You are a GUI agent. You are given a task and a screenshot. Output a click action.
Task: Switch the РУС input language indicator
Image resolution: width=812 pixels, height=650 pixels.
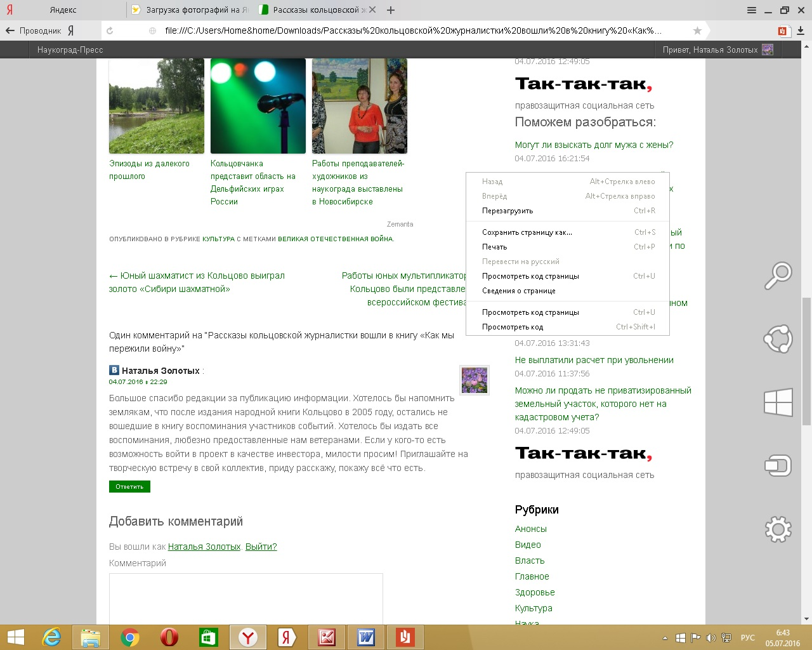tap(748, 638)
